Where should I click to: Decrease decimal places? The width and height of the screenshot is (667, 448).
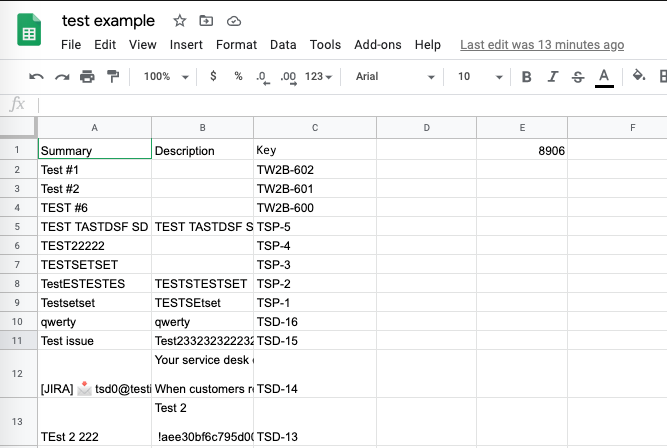262,77
